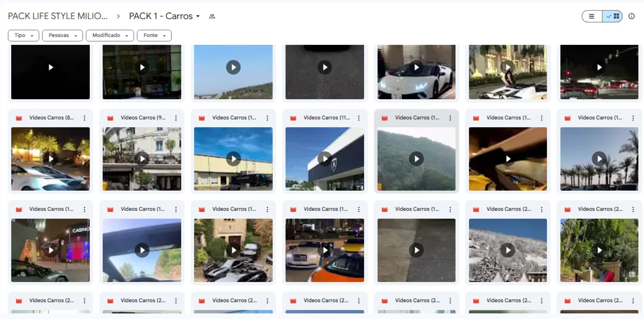Play the white Lamborghini front view video
This screenshot has height=319, width=644.
point(416,67)
